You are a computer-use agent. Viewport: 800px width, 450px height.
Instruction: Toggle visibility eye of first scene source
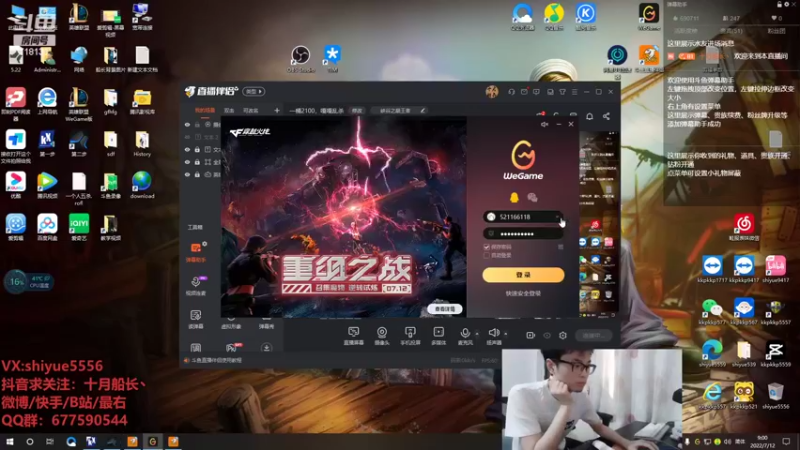[187, 124]
